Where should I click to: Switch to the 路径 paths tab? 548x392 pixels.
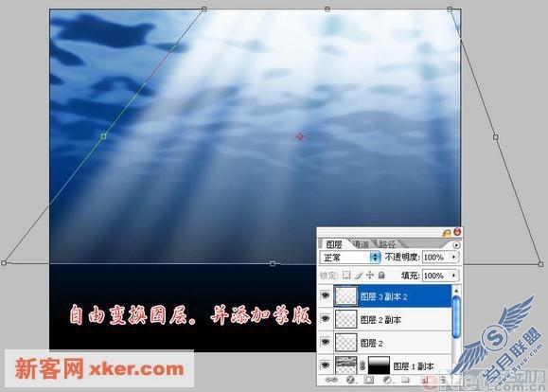point(387,244)
